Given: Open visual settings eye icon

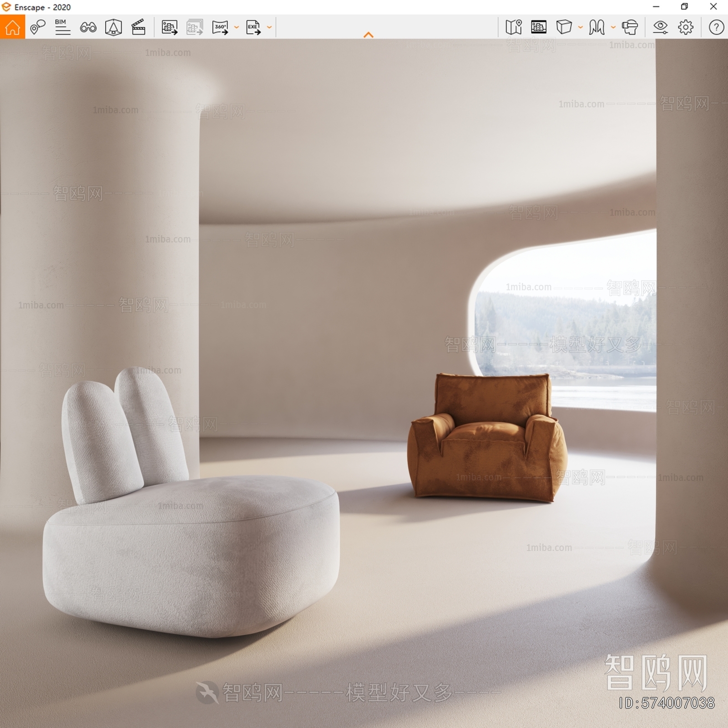Looking at the screenshot, I should click(x=660, y=27).
